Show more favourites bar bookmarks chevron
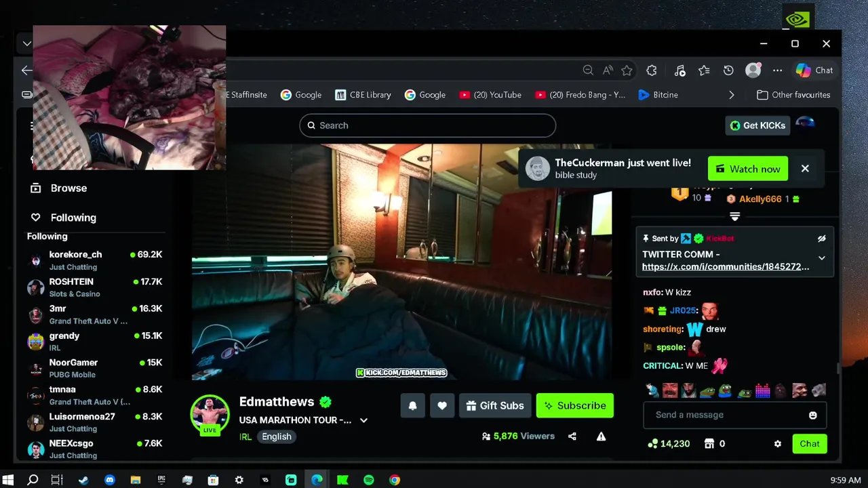 (731, 95)
